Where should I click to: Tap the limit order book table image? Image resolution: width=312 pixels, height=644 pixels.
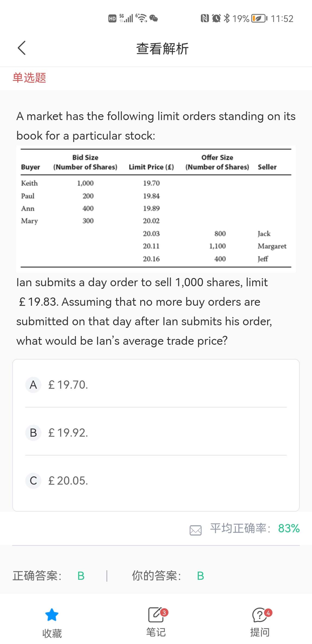click(156, 209)
